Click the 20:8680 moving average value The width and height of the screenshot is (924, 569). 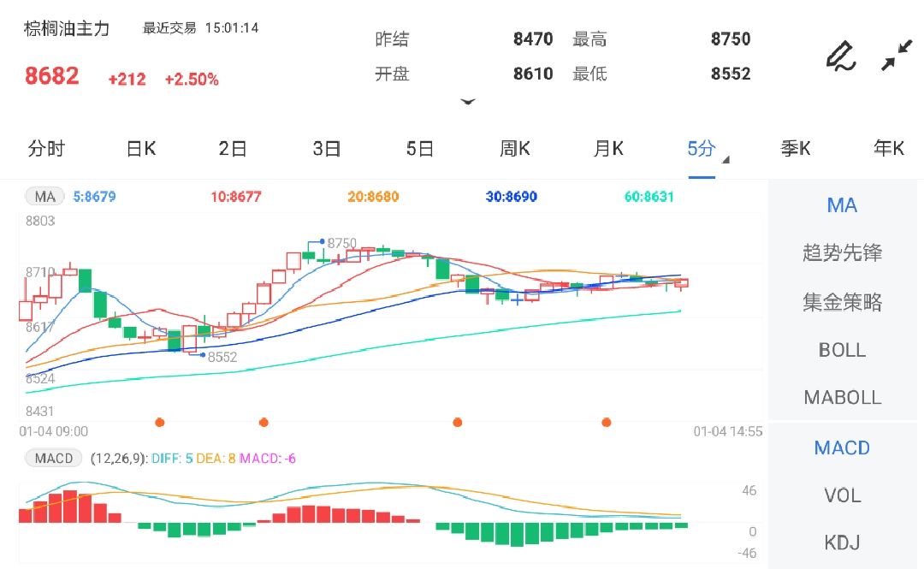373,196
